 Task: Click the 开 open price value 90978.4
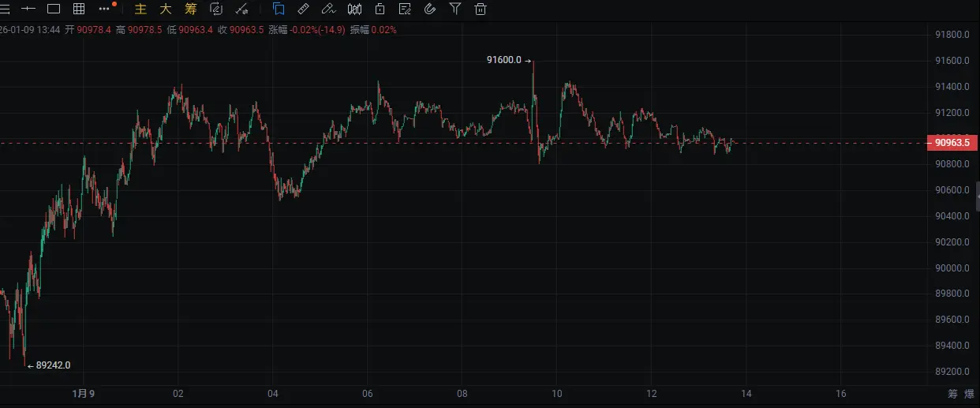coord(94,30)
